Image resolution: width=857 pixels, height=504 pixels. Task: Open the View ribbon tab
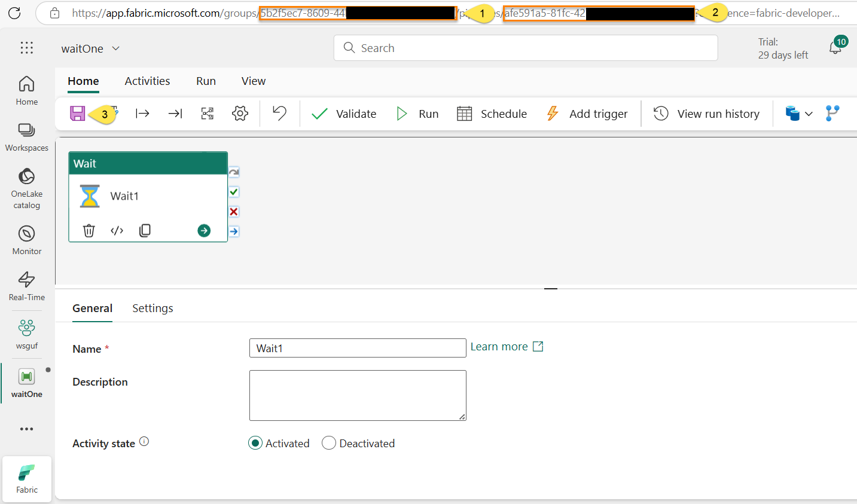click(254, 81)
